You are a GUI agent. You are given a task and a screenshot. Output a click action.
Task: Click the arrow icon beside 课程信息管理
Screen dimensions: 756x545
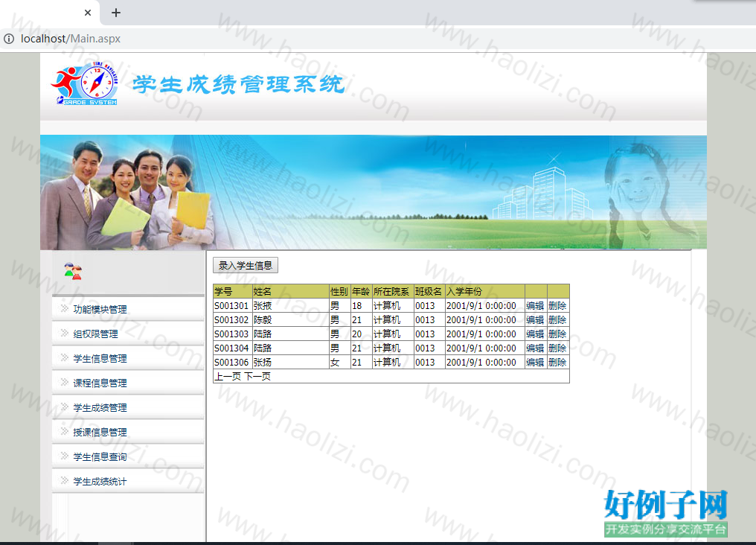coord(64,382)
